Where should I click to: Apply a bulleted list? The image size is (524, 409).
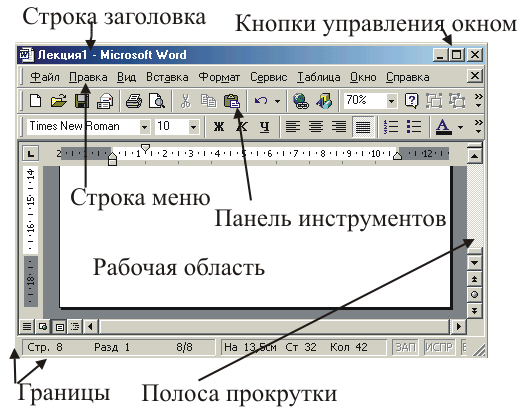pos(414,127)
